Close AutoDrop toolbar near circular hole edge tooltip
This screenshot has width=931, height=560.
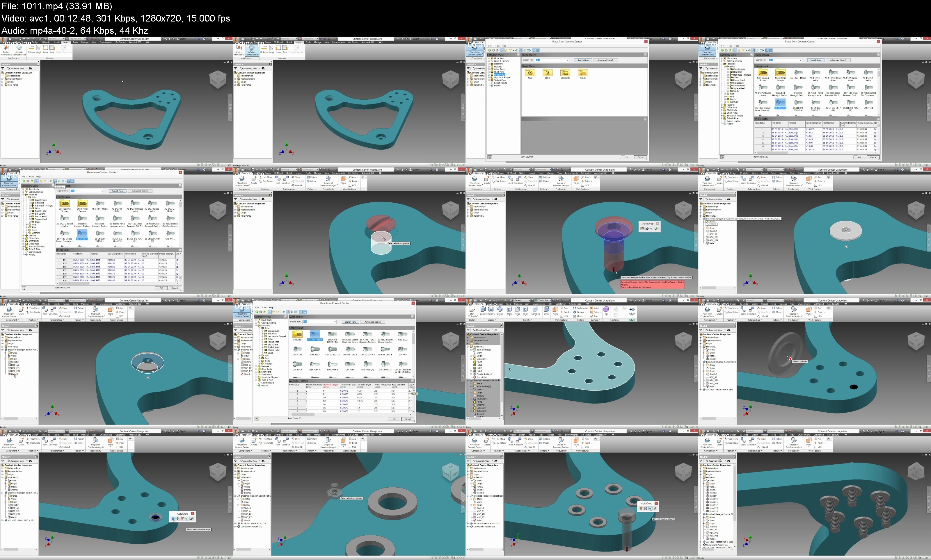pyautogui.click(x=193, y=513)
